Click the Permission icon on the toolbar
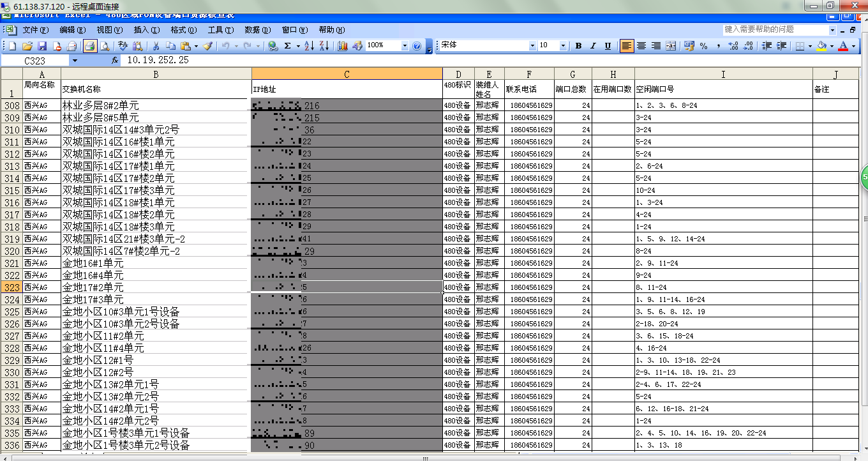868x461 pixels. click(57, 46)
